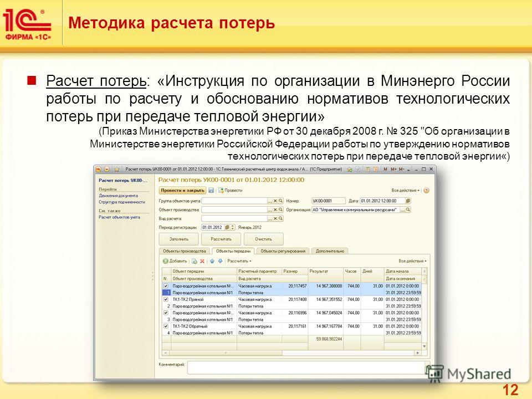This screenshot has height=399, width=532.
Task: Open the calendar for the Дата field
Action: [408, 201]
